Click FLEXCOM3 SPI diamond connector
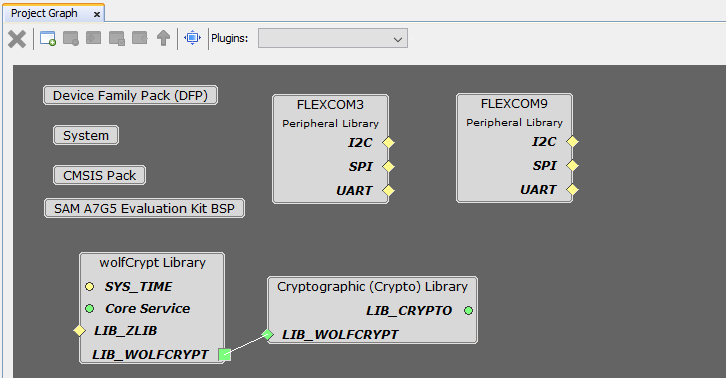Image resolution: width=726 pixels, height=378 pixels. [388, 166]
